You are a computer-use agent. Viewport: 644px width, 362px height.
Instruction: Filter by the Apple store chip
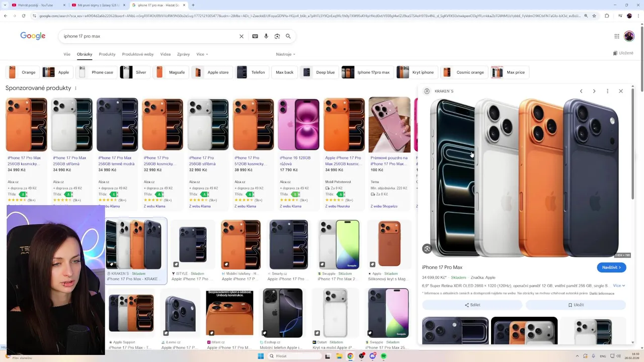click(212, 72)
